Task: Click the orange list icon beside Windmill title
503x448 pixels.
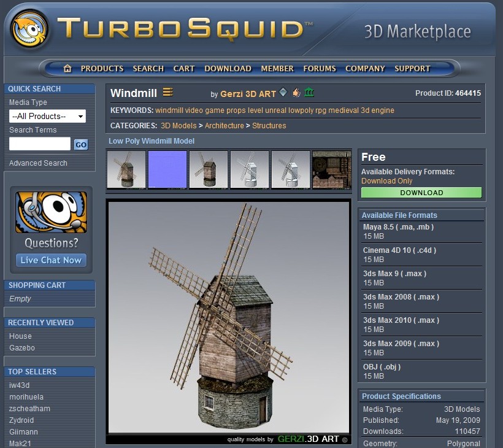Action: [167, 93]
